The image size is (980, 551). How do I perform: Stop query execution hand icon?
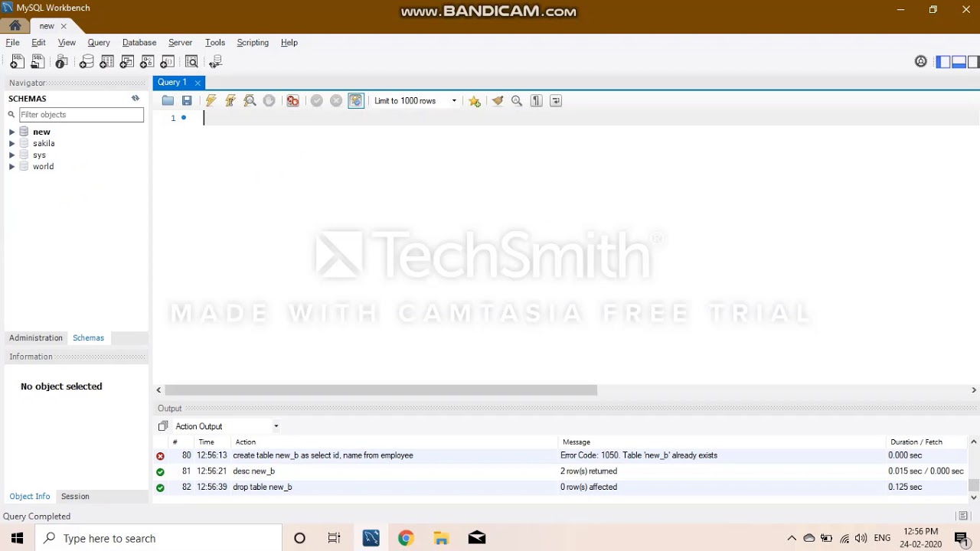[269, 101]
